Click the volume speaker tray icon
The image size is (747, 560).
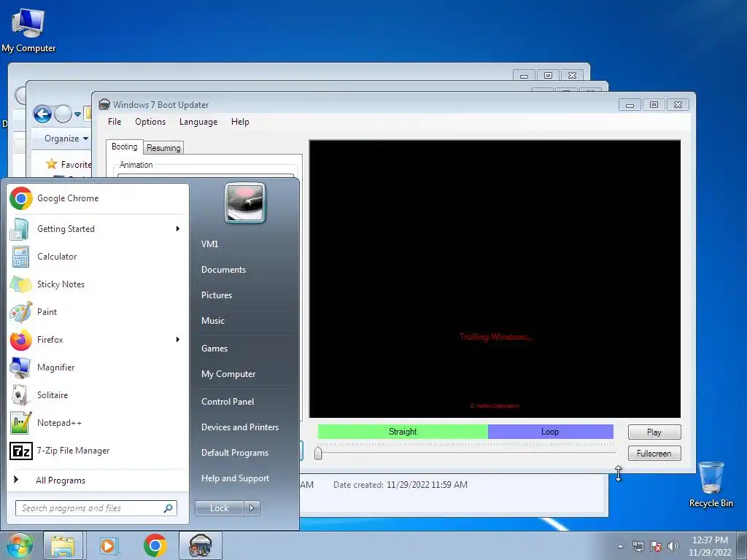pyautogui.click(x=673, y=546)
